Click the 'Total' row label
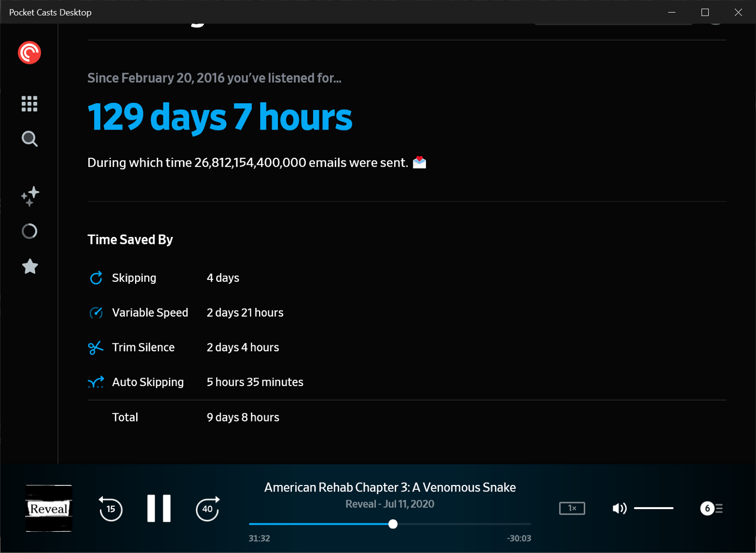This screenshot has width=756, height=553. pyautogui.click(x=125, y=417)
